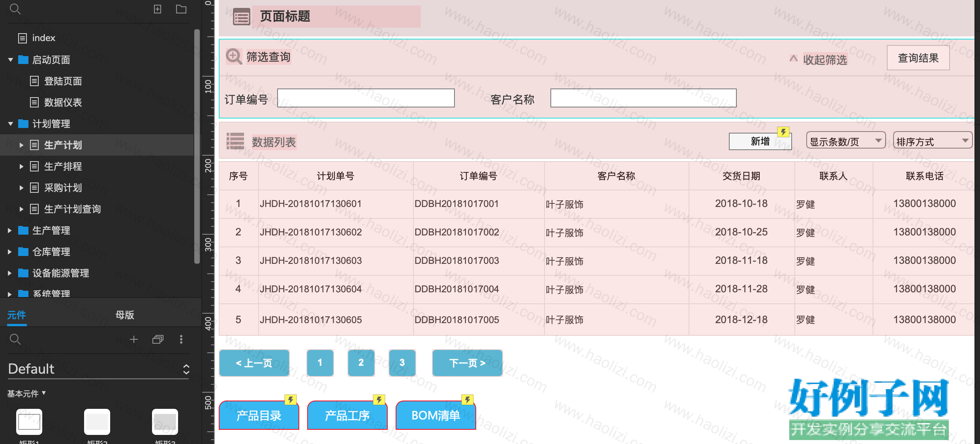Switch to the 母版 tab
This screenshot has height=444, width=980.
coord(125,315)
